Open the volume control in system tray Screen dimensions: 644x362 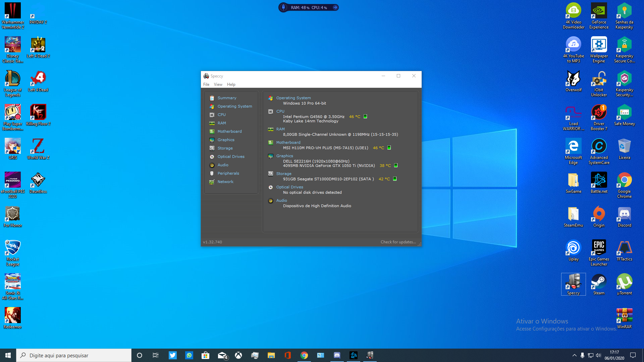(x=599, y=355)
